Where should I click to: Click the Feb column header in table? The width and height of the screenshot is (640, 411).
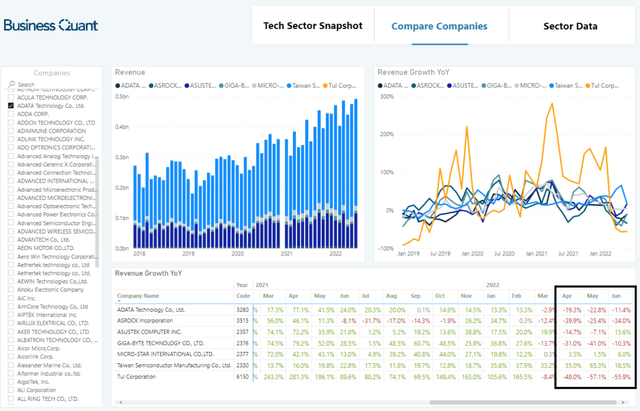[x=516, y=295]
